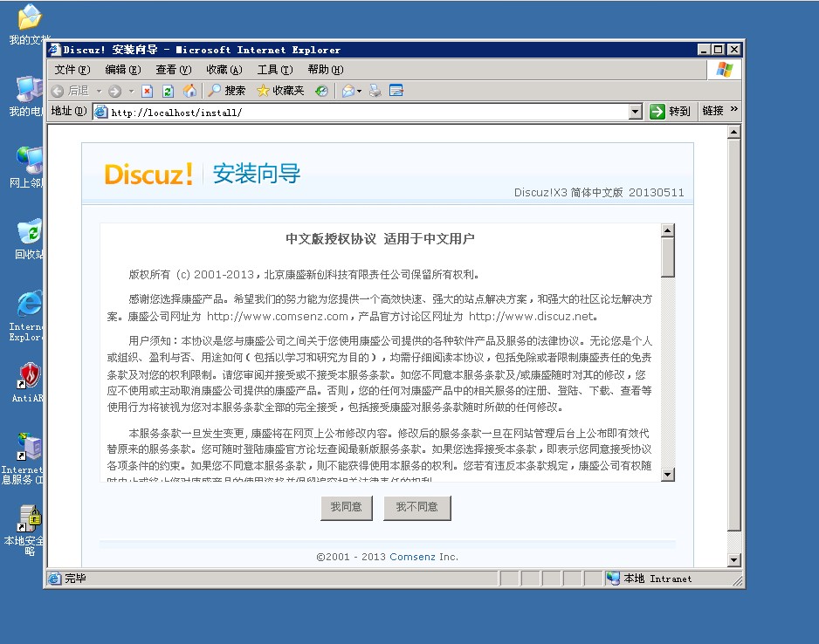Select the 网上邻居 desktop icon
819x644 pixels.
coord(26,167)
